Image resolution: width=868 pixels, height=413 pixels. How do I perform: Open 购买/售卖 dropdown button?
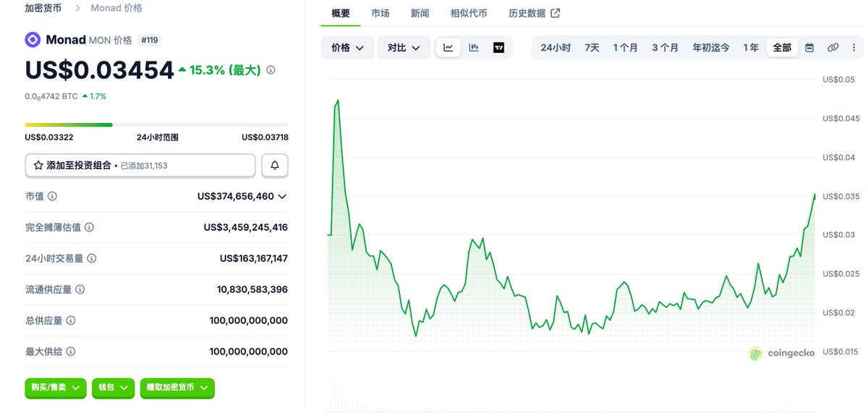(x=56, y=388)
